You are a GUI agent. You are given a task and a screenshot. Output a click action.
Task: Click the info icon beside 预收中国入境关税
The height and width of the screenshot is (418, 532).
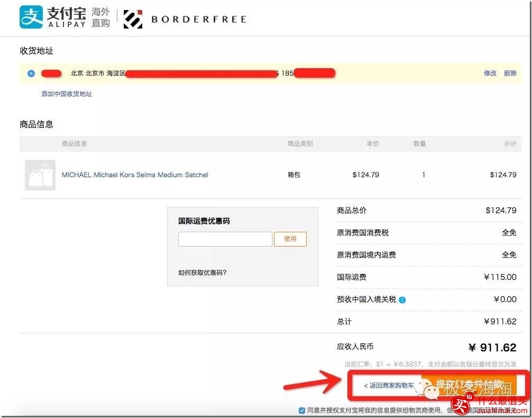[x=402, y=300]
